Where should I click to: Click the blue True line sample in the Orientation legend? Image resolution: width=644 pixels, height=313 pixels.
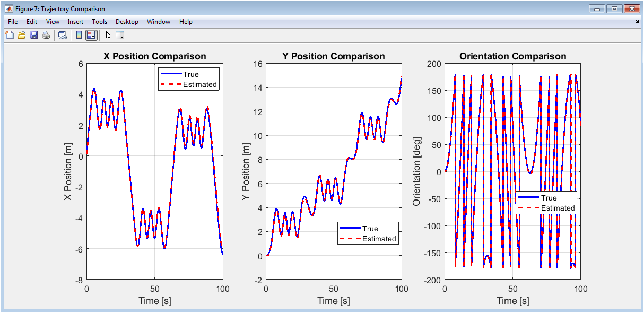[x=529, y=198]
